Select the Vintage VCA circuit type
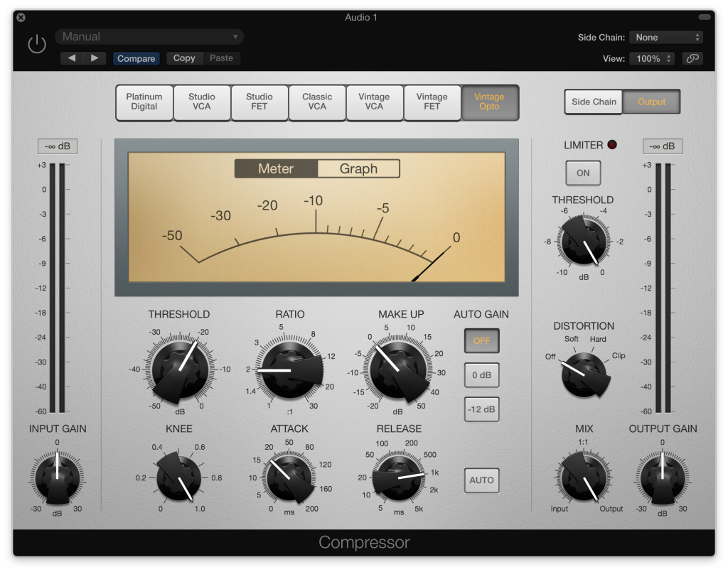 point(375,102)
